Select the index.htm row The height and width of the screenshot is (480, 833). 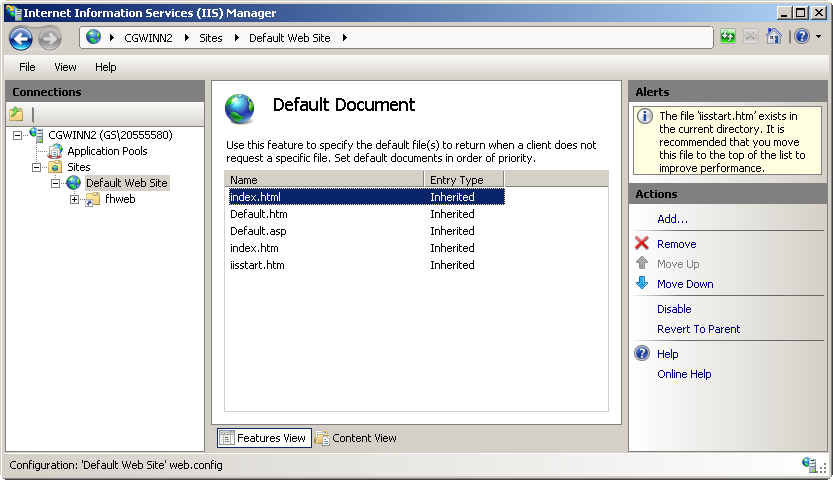(x=367, y=248)
